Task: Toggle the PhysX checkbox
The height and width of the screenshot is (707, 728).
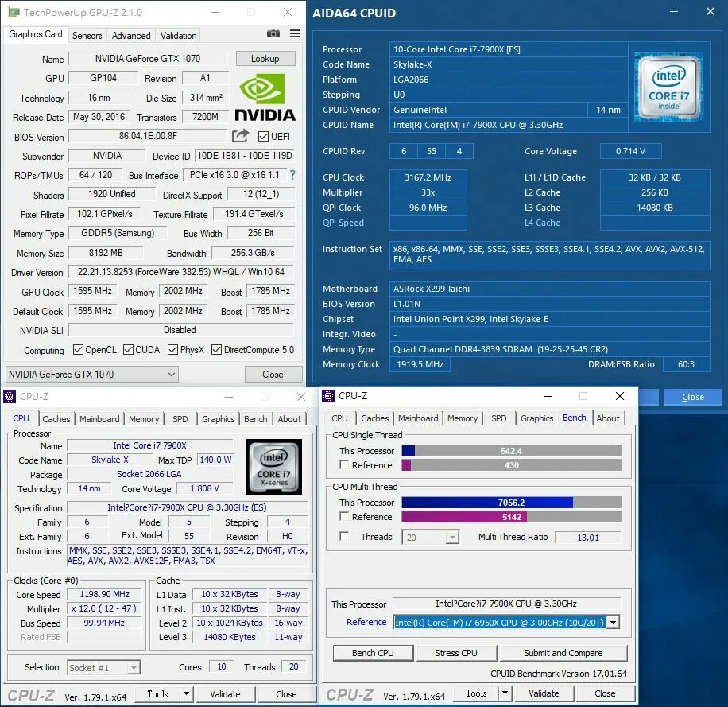Action: [172, 349]
